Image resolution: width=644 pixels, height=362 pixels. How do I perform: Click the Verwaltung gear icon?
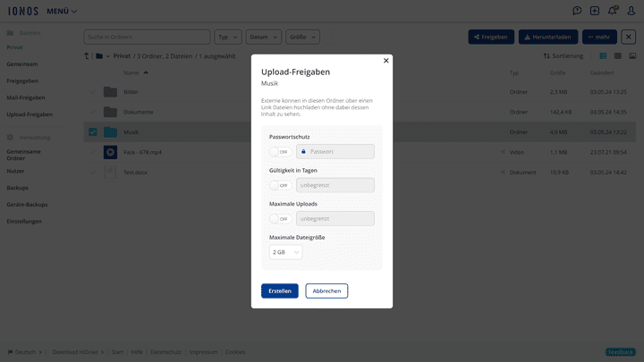(10, 138)
